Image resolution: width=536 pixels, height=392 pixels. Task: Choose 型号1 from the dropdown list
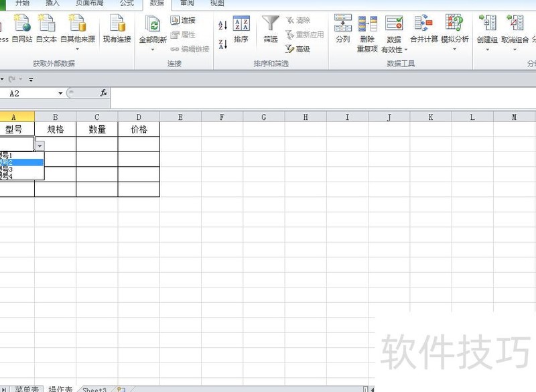[x=22, y=155]
